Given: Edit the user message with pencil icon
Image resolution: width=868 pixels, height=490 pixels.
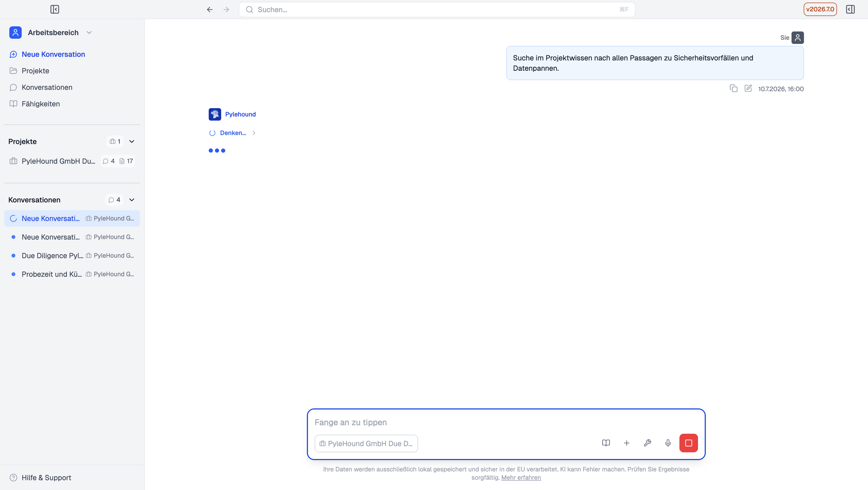Looking at the screenshot, I should click(x=748, y=89).
